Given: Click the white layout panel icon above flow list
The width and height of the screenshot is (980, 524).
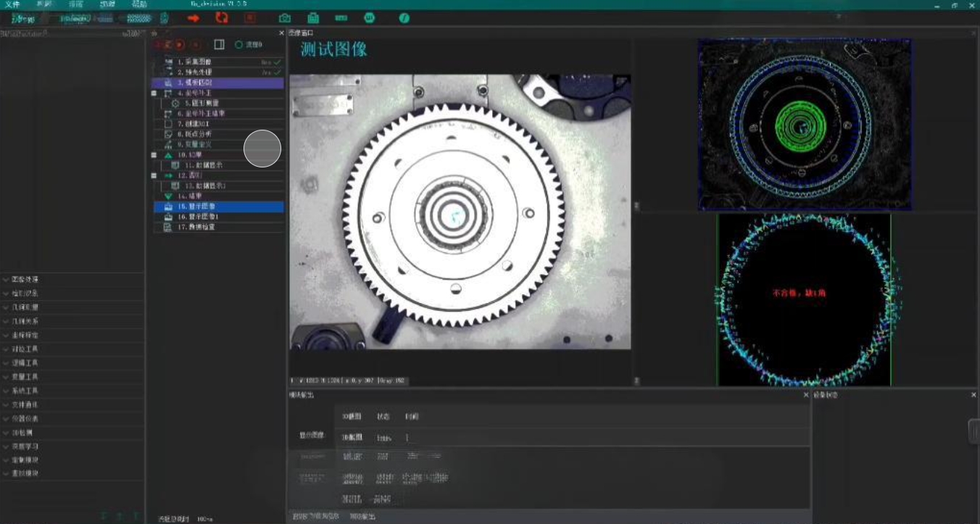Looking at the screenshot, I should point(219,45).
